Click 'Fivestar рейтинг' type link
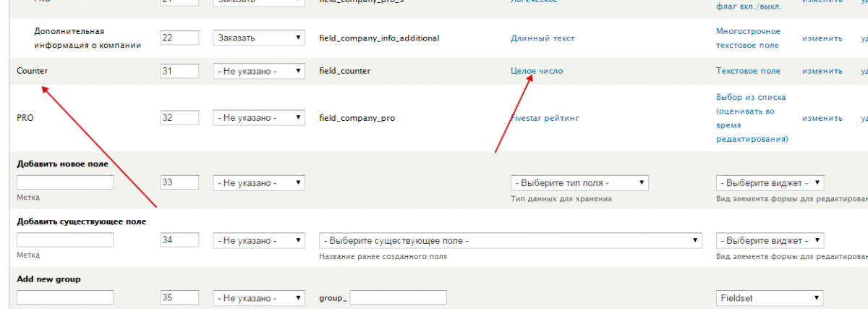This screenshot has width=868, height=309. click(x=545, y=118)
